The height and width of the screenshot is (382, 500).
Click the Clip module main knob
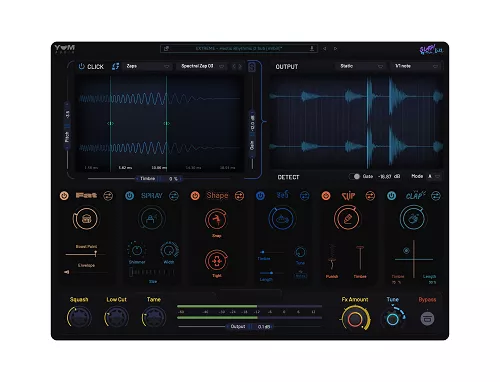[347, 218]
